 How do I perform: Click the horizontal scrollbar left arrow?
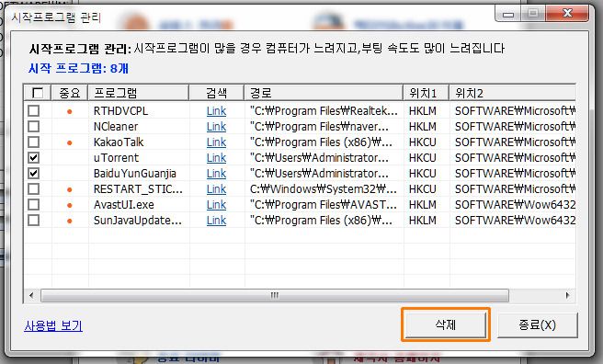(31, 296)
